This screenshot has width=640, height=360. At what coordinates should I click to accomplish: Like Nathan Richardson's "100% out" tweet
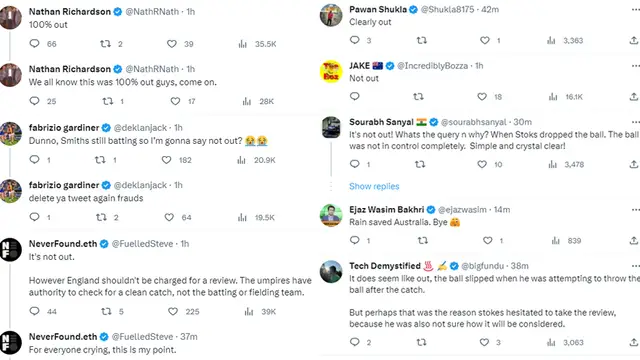171,44
